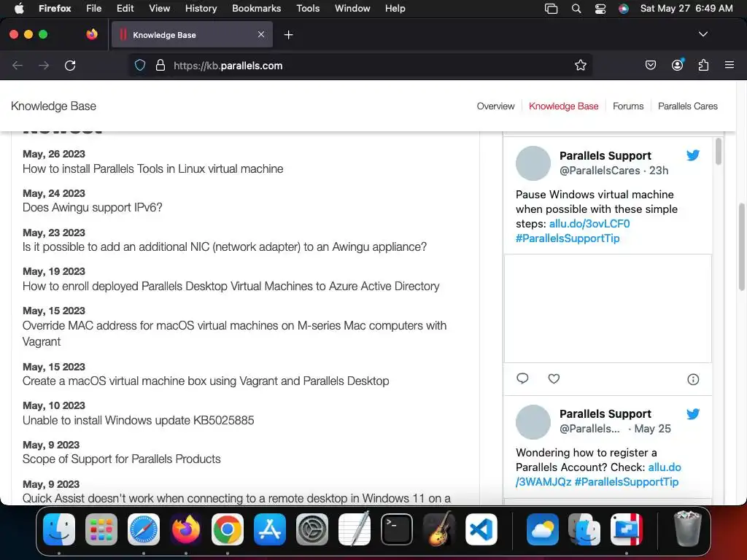Open the Firefox account icon
Screen dimensions: 747x560
point(678,65)
